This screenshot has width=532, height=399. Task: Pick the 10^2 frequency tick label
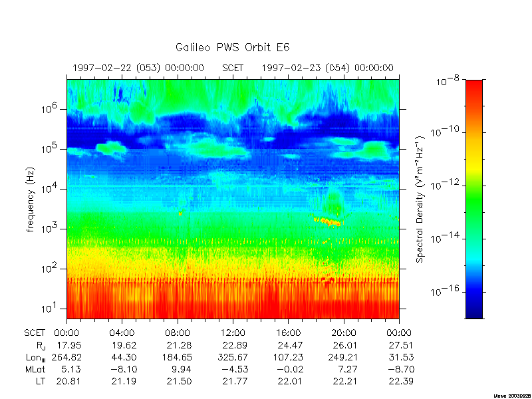point(51,268)
